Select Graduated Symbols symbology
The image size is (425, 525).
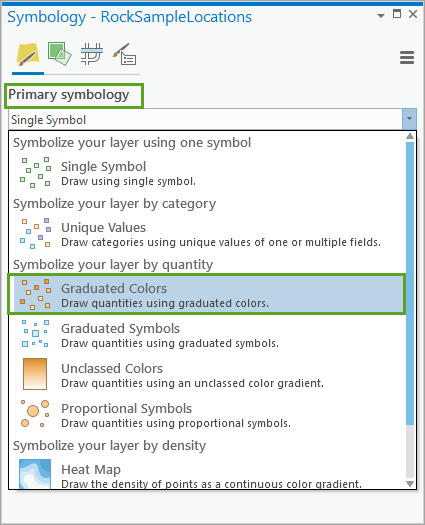[207, 335]
